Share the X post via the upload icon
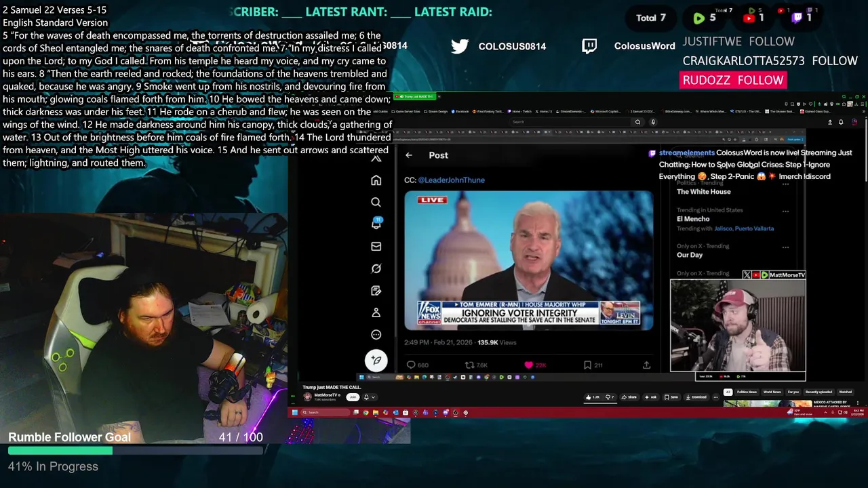 pos(646,365)
